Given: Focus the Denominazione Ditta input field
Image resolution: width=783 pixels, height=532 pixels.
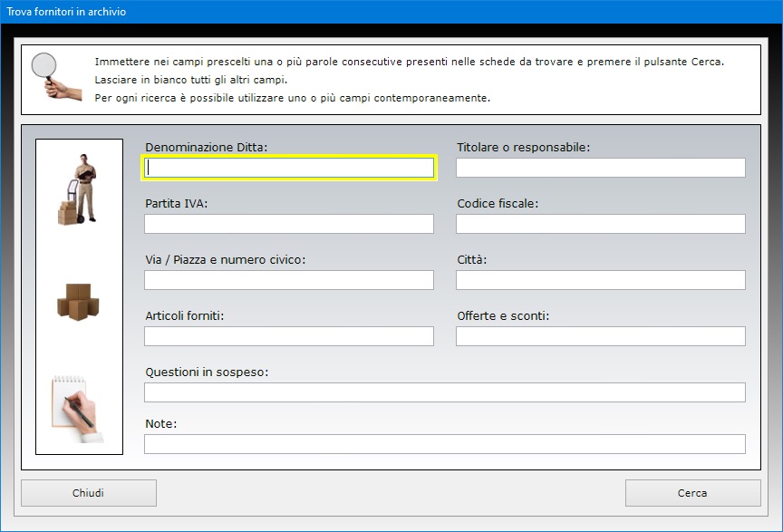Looking at the screenshot, I should (x=289, y=168).
